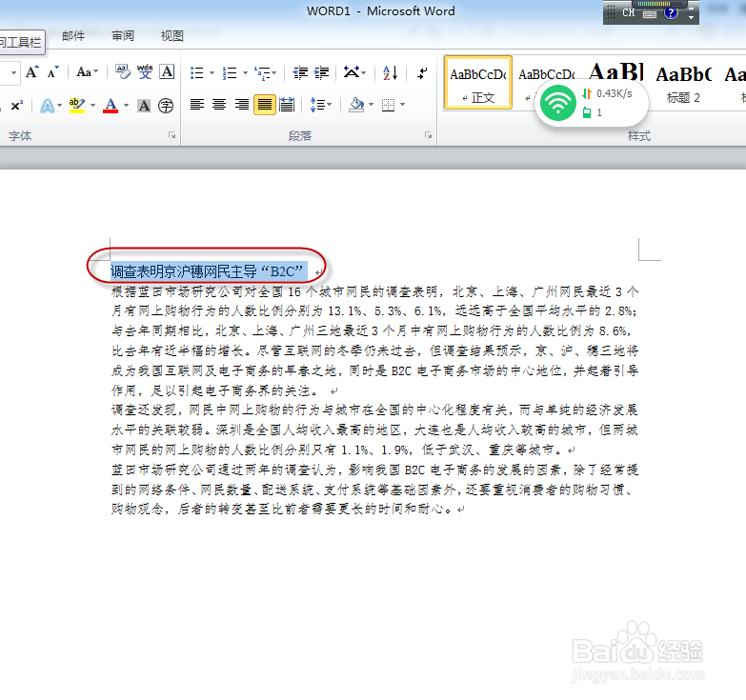
Task: Apply paragraph shading paint bucket
Action: click(356, 104)
